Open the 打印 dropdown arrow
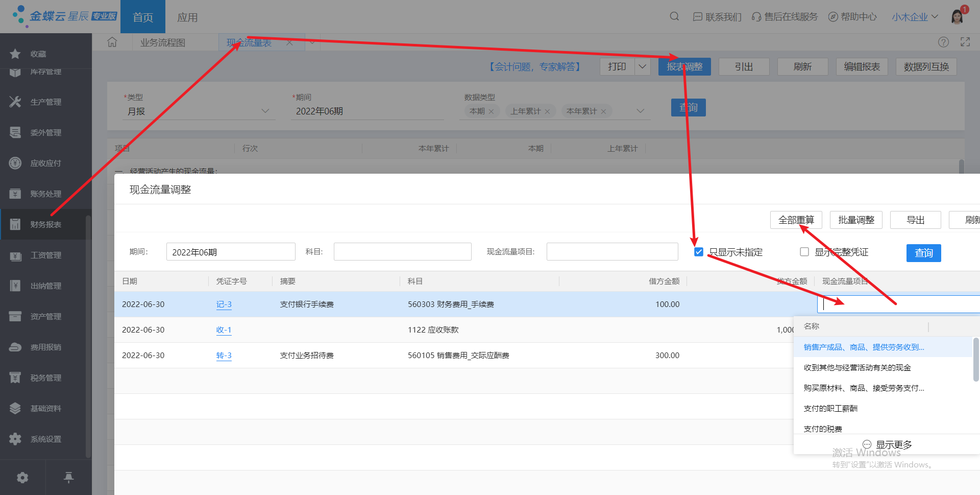Viewport: 980px width, 495px height. (642, 66)
